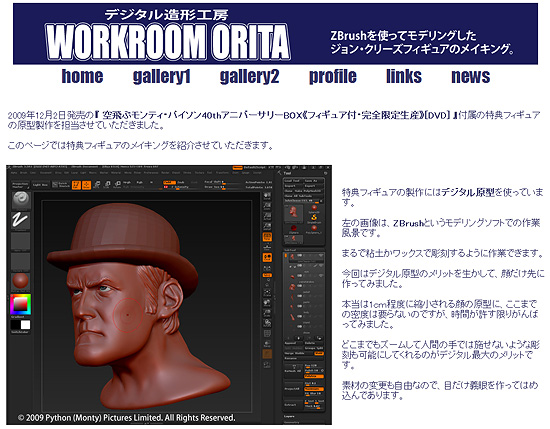This screenshot has height=429, width=550.
Task: Select the white main color swatch
Action: point(25,324)
